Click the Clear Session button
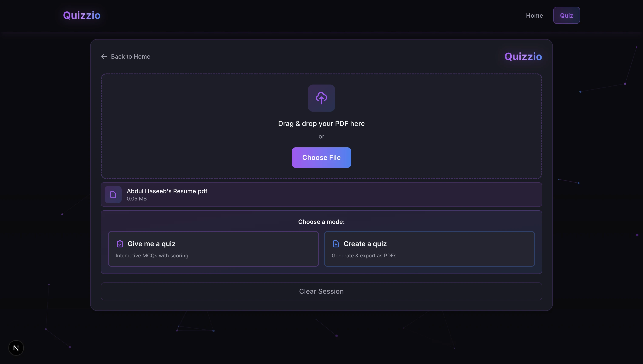The height and width of the screenshot is (364, 643). coord(321,291)
